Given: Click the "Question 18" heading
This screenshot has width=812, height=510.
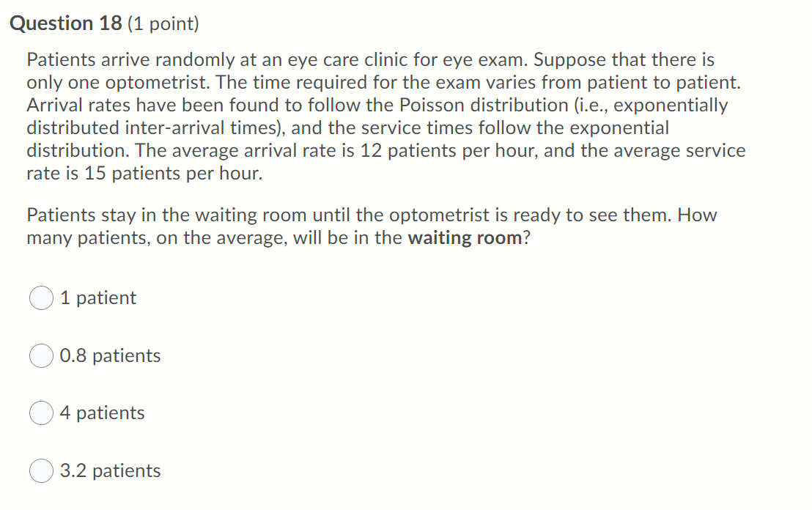Looking at the screenshot, I should click(x=66, y=23).
